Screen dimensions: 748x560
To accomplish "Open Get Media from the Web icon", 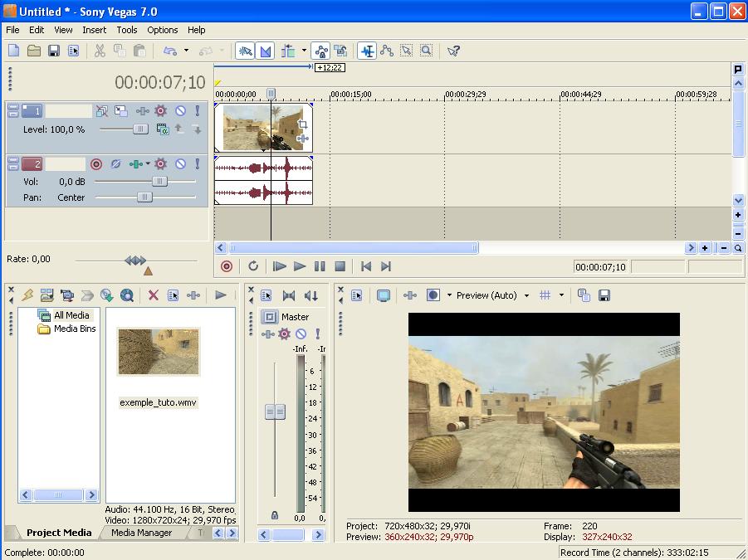I will pos(127,295).
